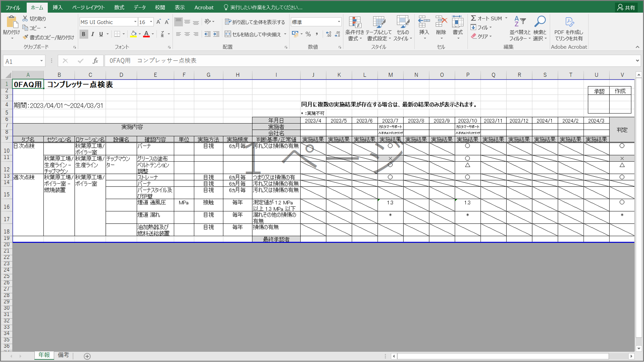Click the Cut scissors icon
This screenshot has height=362, width=644.
pos(25,19)
